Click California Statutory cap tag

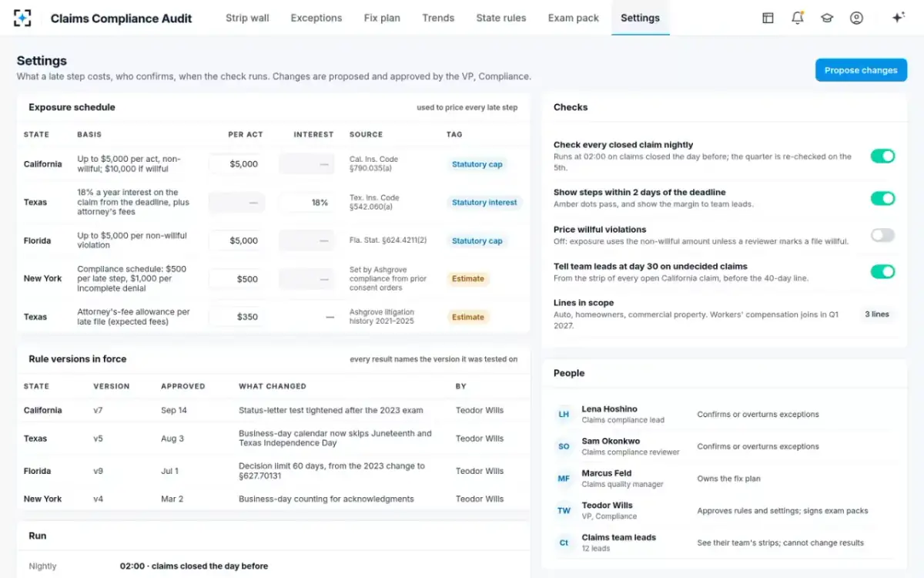coord(477,164)
